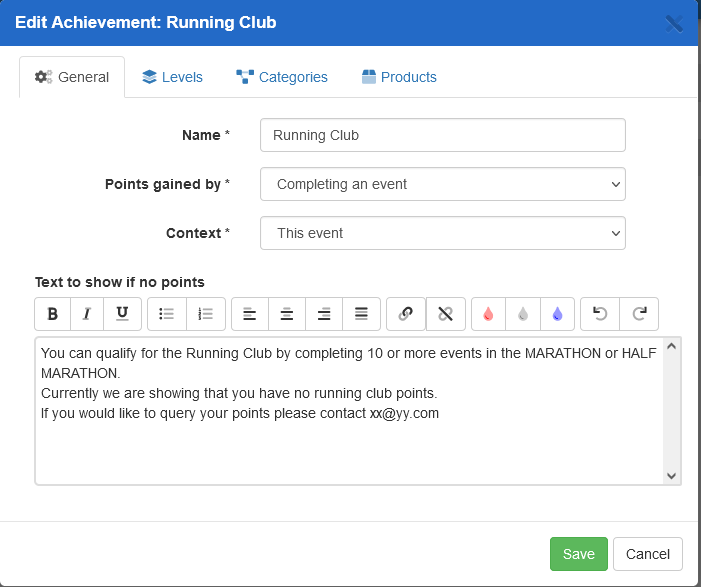Expand the Context dropdown

tap(442, 233)
